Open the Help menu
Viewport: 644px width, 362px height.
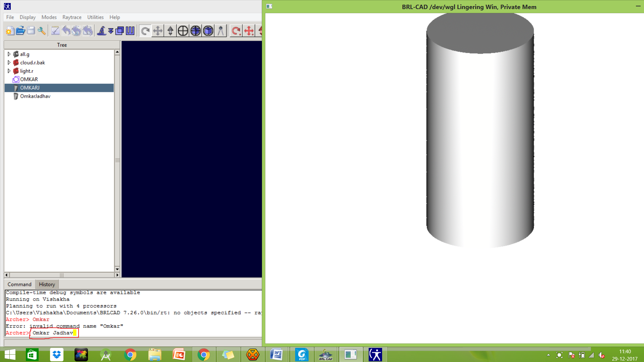click(114, 17)
